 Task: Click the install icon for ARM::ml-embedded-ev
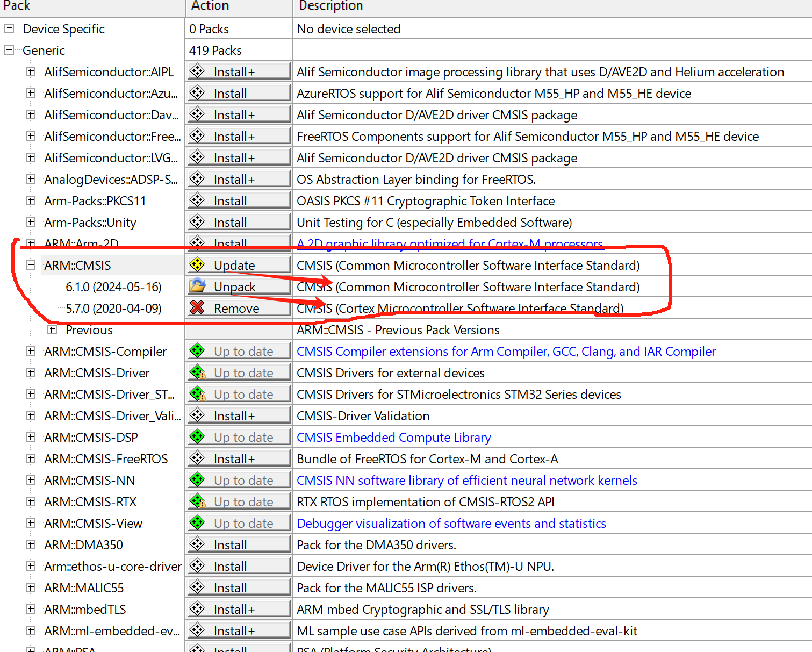click(198, 630)
